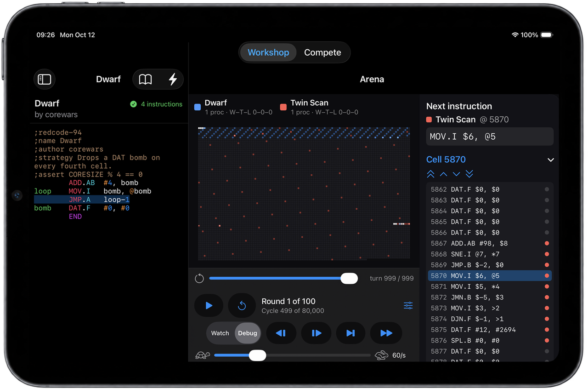Fast-forward the simulation

point(386,333)
